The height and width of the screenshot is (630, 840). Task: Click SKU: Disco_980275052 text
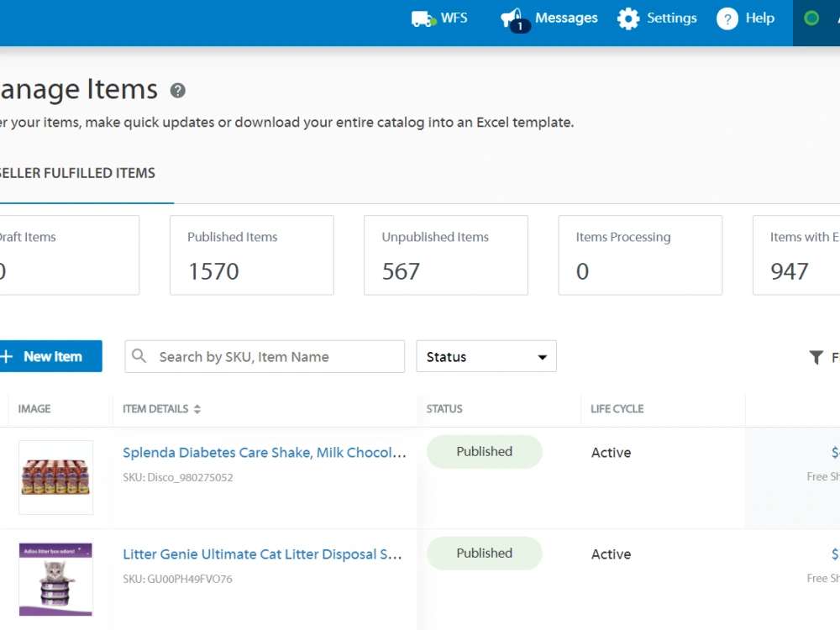pyautogui.click(x=178, y=477)
